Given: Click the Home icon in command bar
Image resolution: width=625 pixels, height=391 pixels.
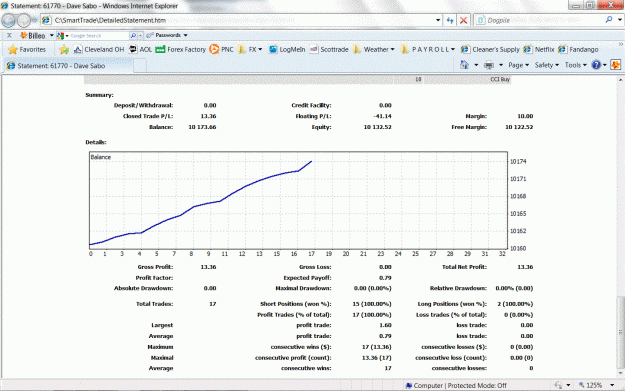Looking at the screenshot, I should [x=464, y=65].
